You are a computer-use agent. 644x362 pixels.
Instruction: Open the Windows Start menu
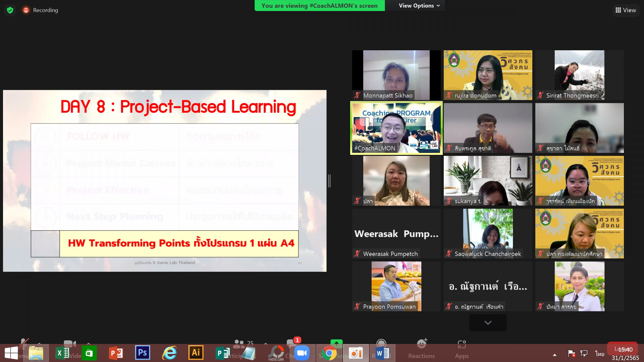11,353
